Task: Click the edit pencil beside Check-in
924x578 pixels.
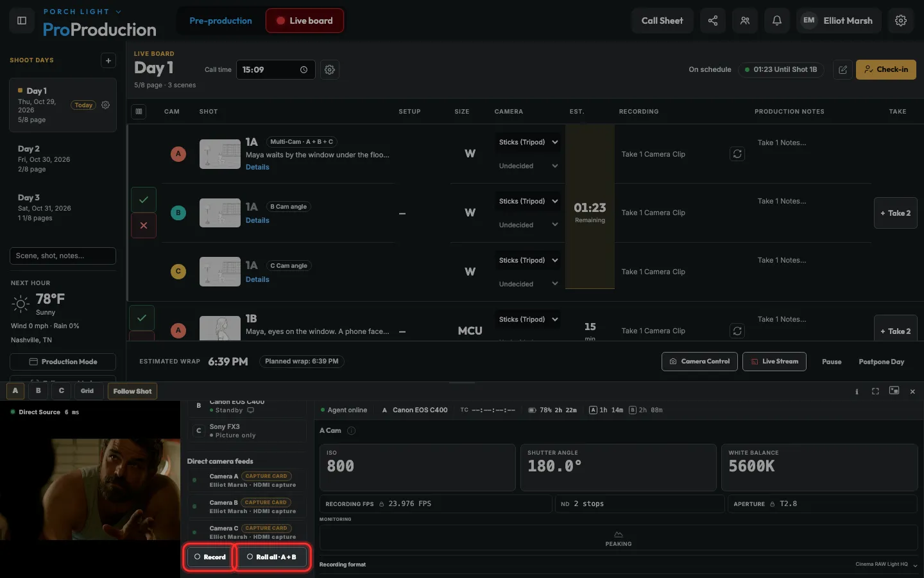Action: point(843,69)
